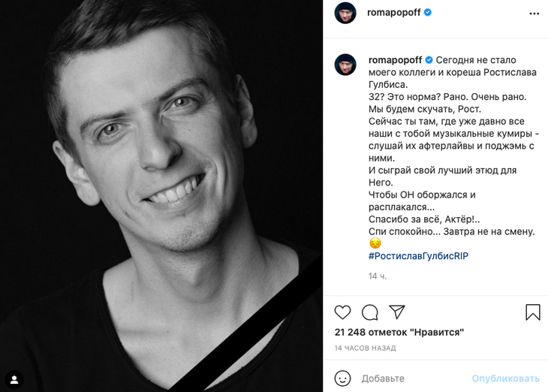Open the #РостиславГулбисRIP hashtag
The width and height of the screenshot is (548, 392).
click(418, 256)
